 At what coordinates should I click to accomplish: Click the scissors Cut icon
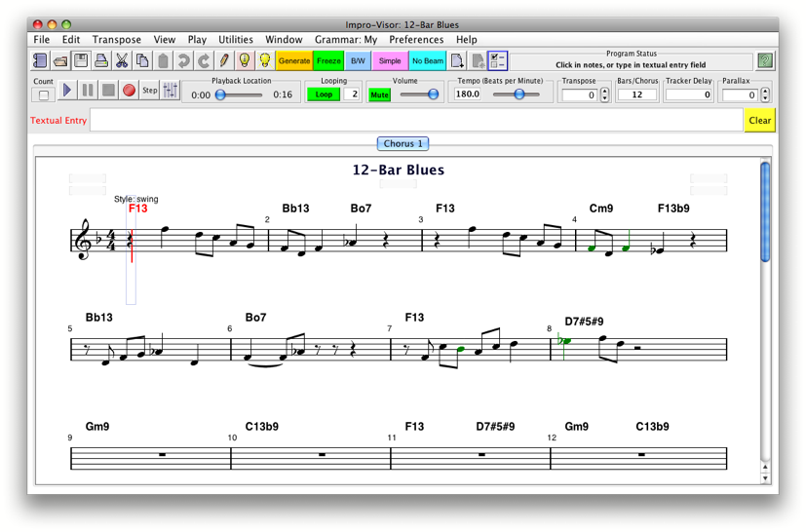[122, 61]
